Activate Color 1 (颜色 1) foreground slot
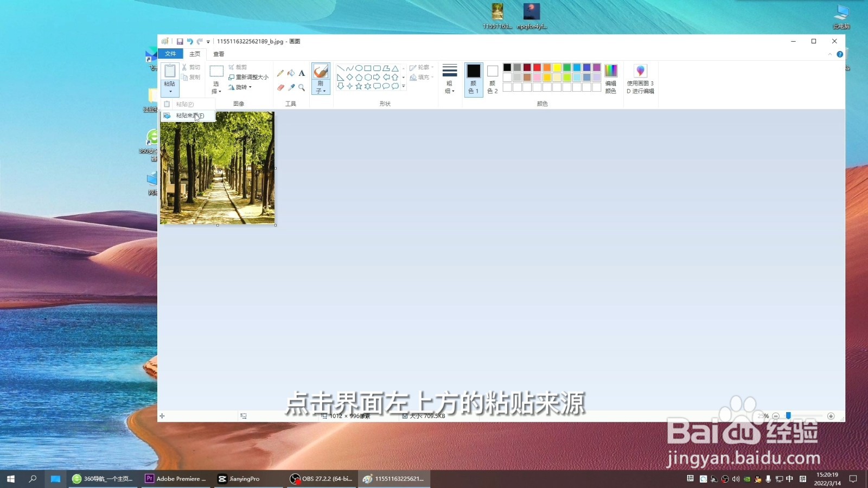Image resolution: width=868 pixels, height=488 pixels. 474,79
